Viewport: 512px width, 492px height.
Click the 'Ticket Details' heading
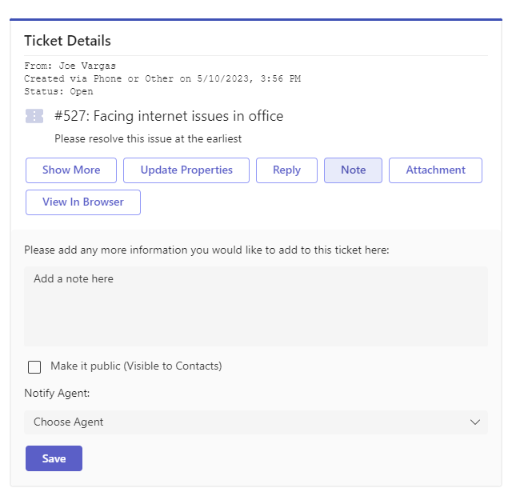pos(67,41)
